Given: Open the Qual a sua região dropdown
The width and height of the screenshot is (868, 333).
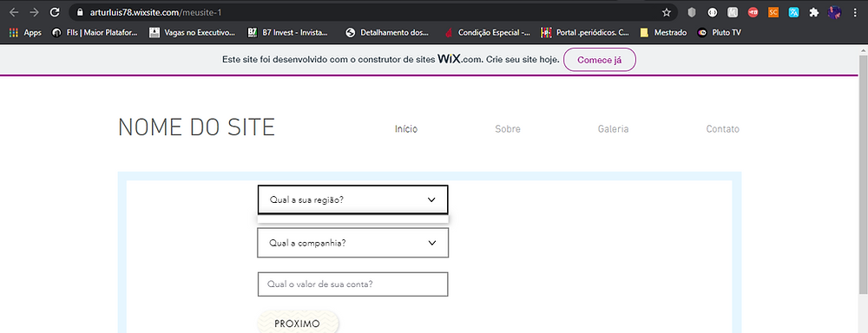Looking at the screenshot, I should click(352, 199).
